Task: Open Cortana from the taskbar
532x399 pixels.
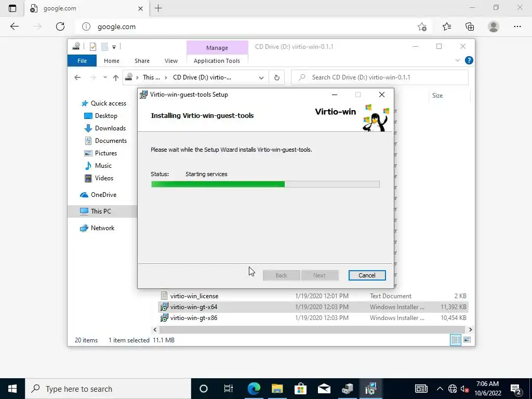Action: (x=204, y=389)
